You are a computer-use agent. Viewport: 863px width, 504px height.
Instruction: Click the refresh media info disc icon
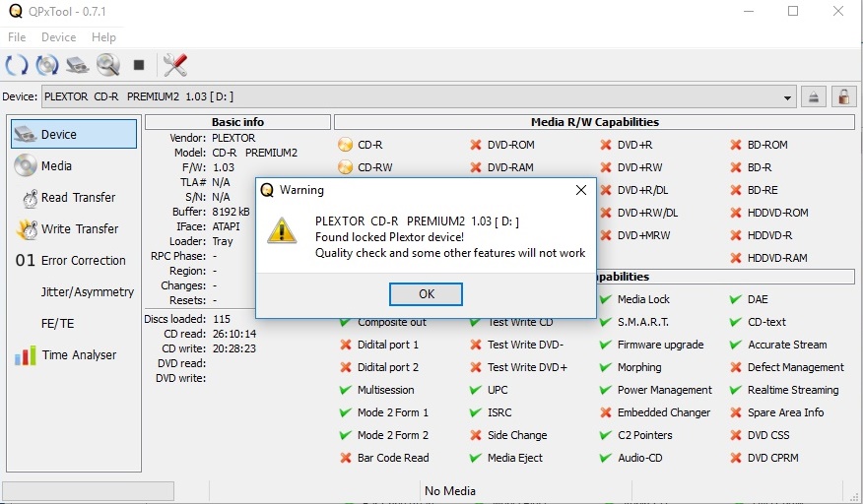click(x=47, y=65)
